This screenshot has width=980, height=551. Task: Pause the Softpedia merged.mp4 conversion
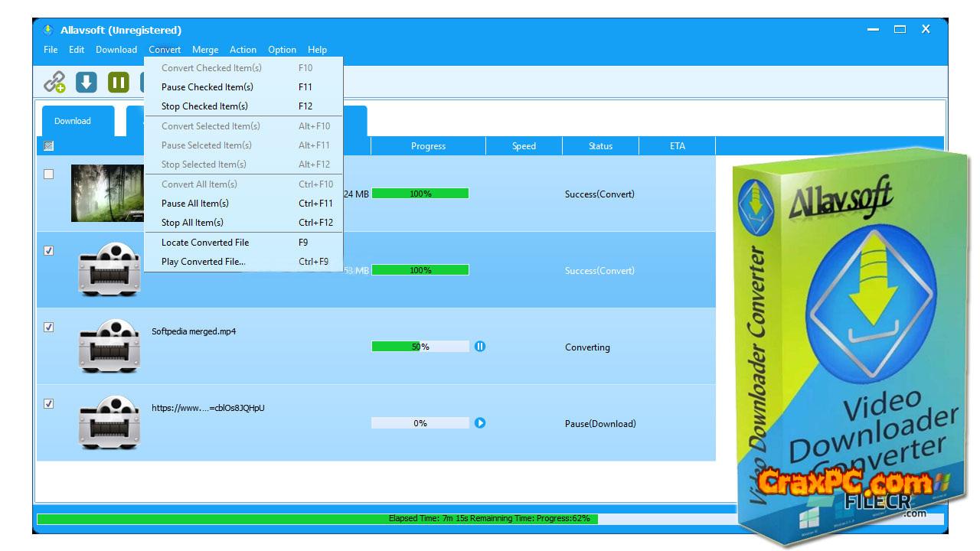[480, 347]
